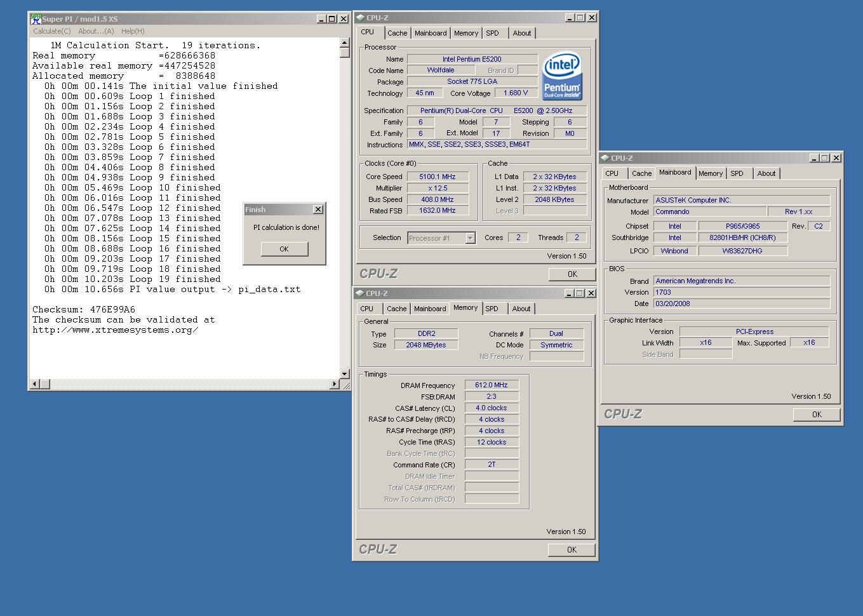This screenshot has width=863, height=616.
Task: Click OK in the CPU-Z CPU window
Action: [572, 274]
